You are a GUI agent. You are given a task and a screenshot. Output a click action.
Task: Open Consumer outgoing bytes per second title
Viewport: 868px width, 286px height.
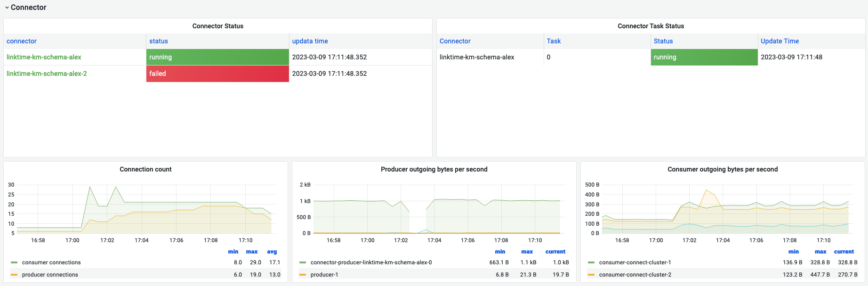[723, 169]
